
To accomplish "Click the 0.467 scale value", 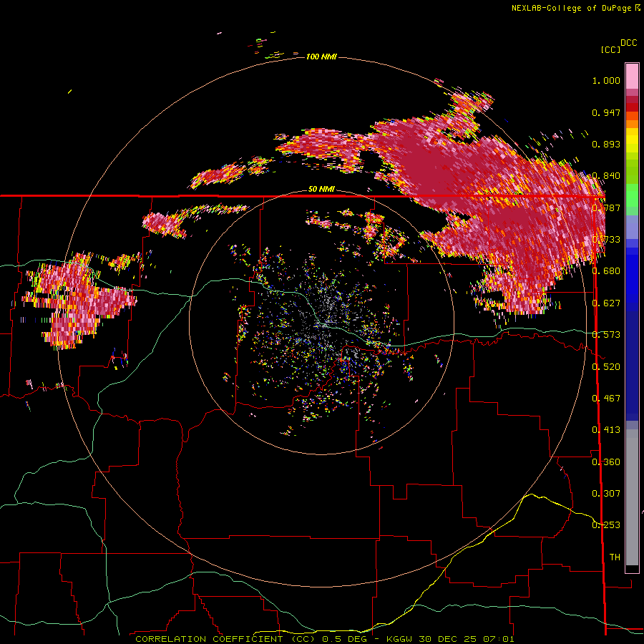I will click(x=606, y=399).
